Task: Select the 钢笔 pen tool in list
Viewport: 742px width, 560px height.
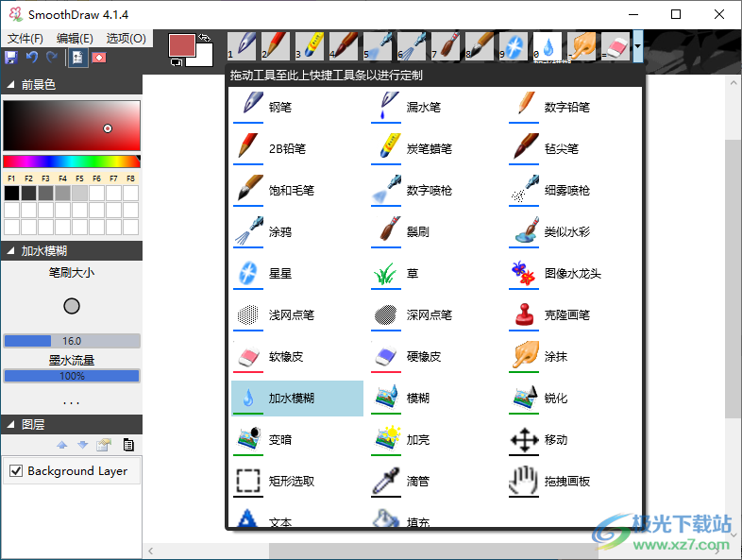Action: 297,107
